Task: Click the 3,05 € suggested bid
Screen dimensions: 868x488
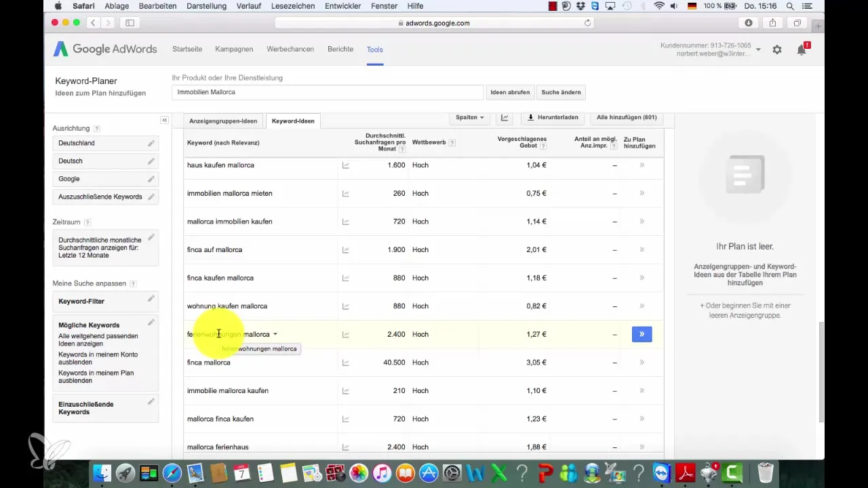Action: click(x=536, y=363)
